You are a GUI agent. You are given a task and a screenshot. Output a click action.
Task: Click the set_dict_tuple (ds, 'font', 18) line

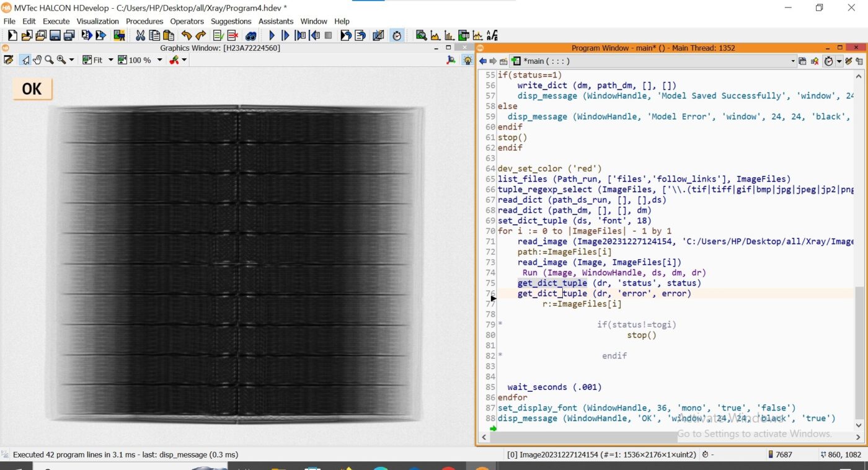(x=574, y=221)
